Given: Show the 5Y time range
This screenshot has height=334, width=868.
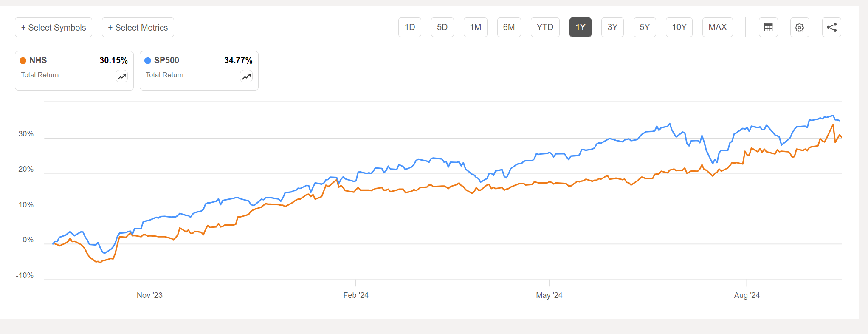Looking at the screenshot, I should (645, 28).
